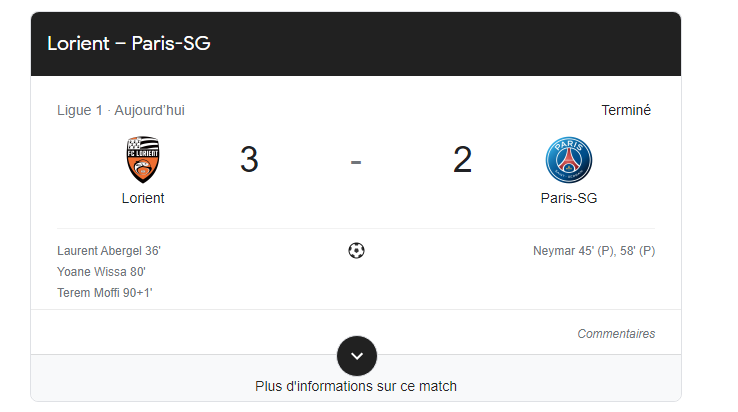Click the Terminé match status

pos(626,110)
